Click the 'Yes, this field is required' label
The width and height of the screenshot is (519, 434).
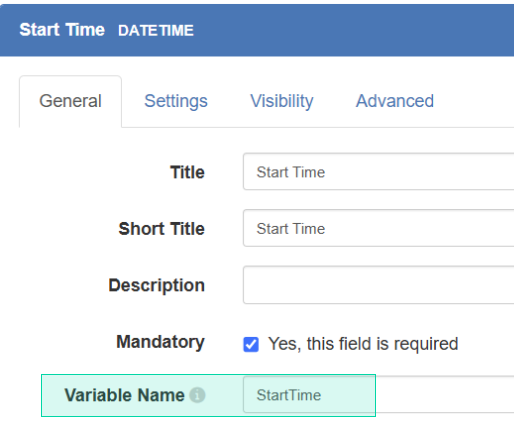tap(363, 344)
